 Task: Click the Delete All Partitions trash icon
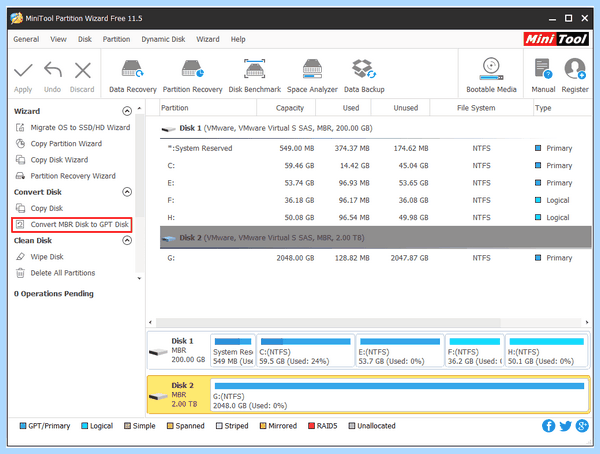click(20, 273)
